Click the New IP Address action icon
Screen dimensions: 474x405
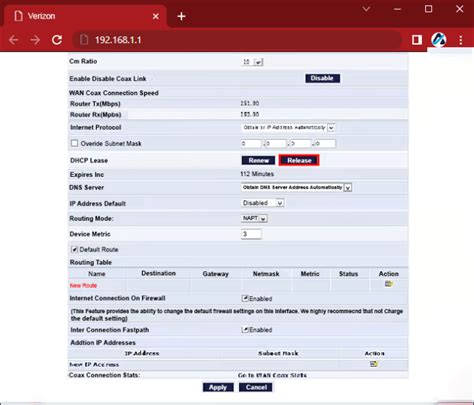pos(374,364)
